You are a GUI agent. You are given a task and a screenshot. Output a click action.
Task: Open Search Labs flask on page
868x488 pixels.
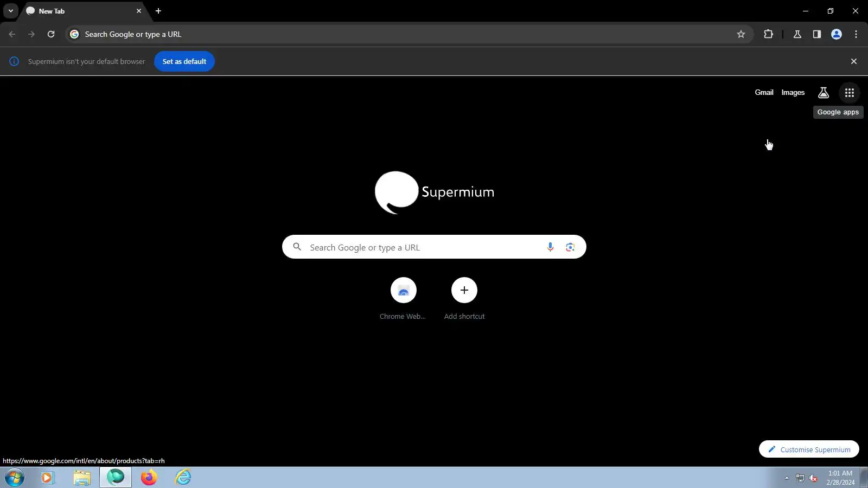(824, 93)
